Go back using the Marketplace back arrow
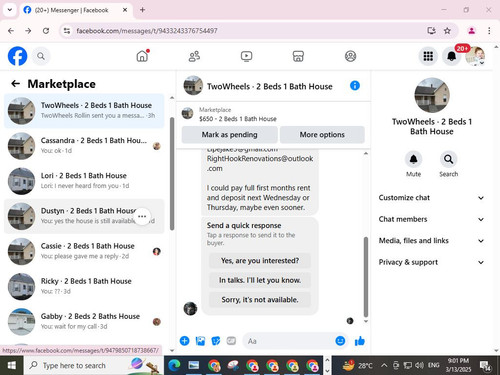This screenshot has height=375, width=500. [16, 83]
